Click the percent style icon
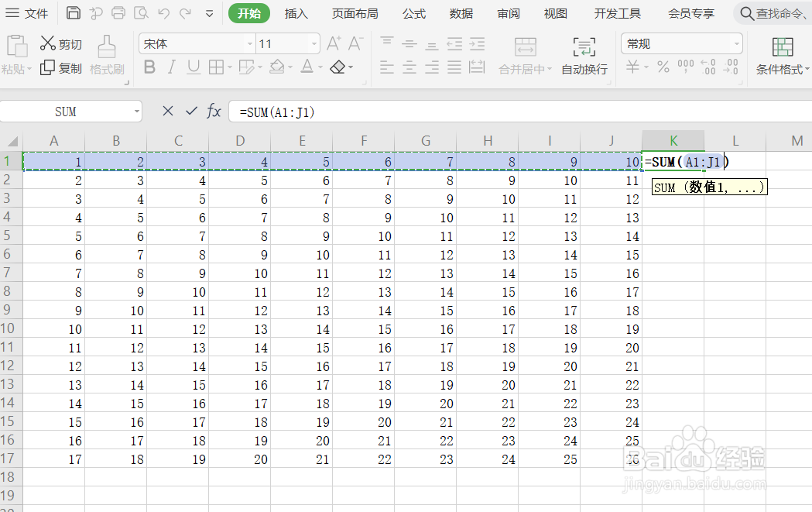This screenshot has height=512, width=812. (x=663, y=67)
